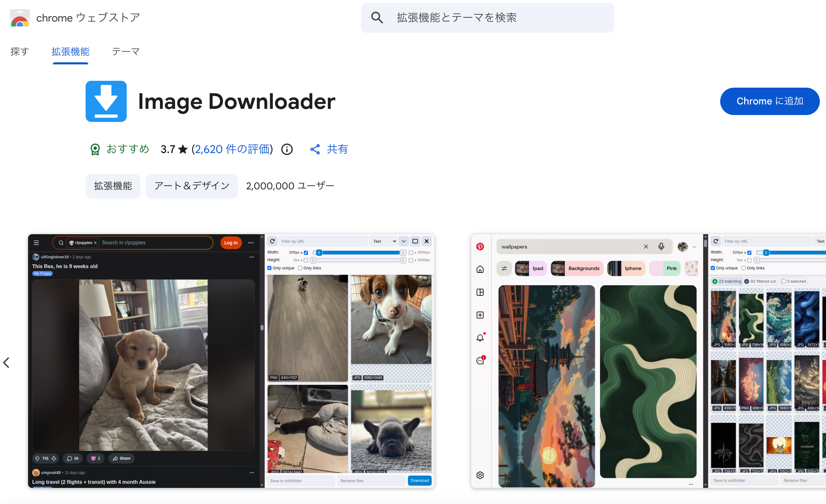Click microphone icon in wallpapers search

click(661, 247)
